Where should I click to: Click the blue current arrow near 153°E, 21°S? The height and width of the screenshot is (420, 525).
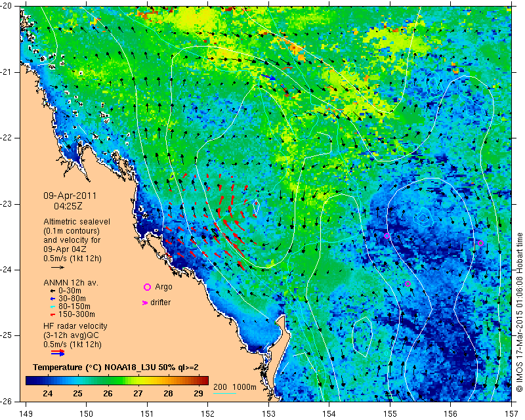268,77
